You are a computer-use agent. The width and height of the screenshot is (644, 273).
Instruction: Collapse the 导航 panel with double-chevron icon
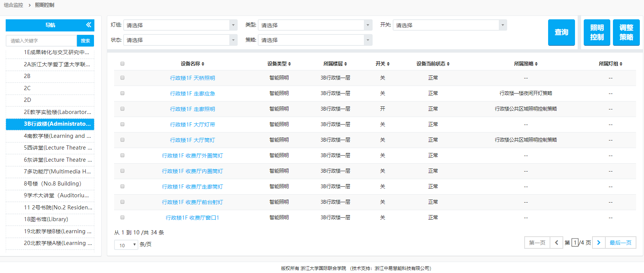point(89,25)
